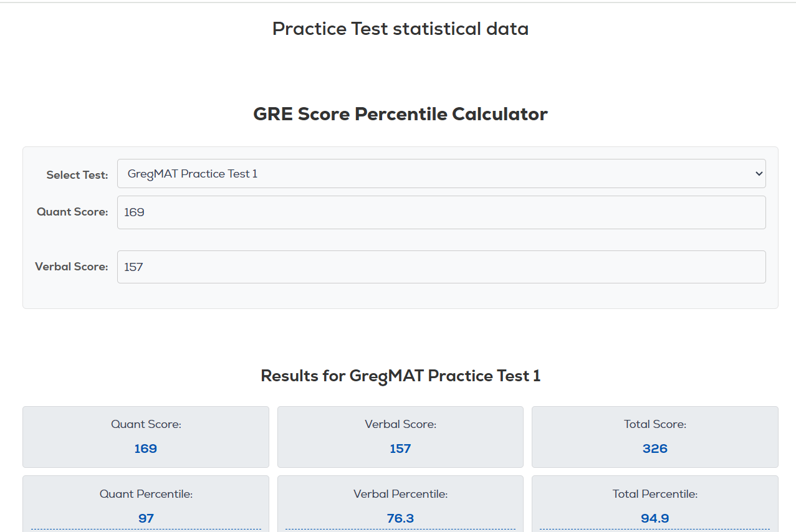
Task: Focus the Quant Score input field
Action: (x=441, y=212)
